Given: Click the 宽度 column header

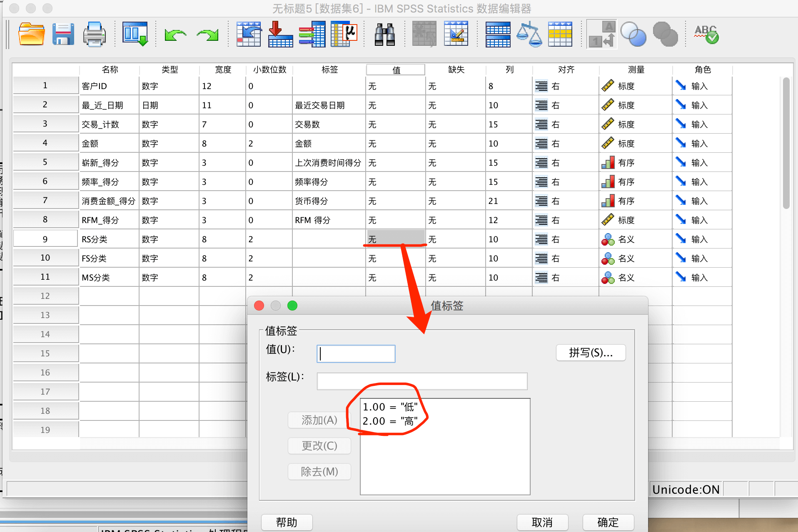Looking at the screenshot, I should [223, 70].
